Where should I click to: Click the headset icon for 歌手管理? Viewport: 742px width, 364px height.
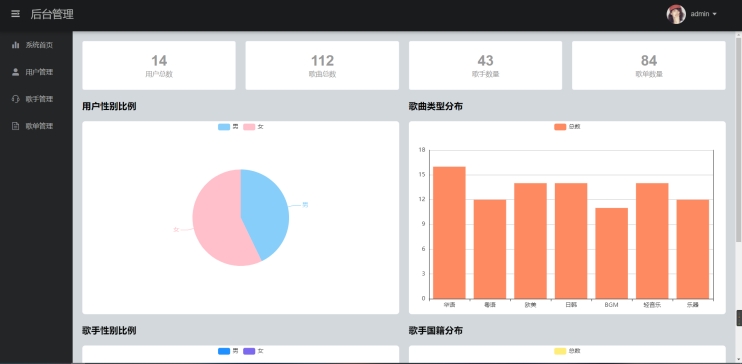coord(16,99)
